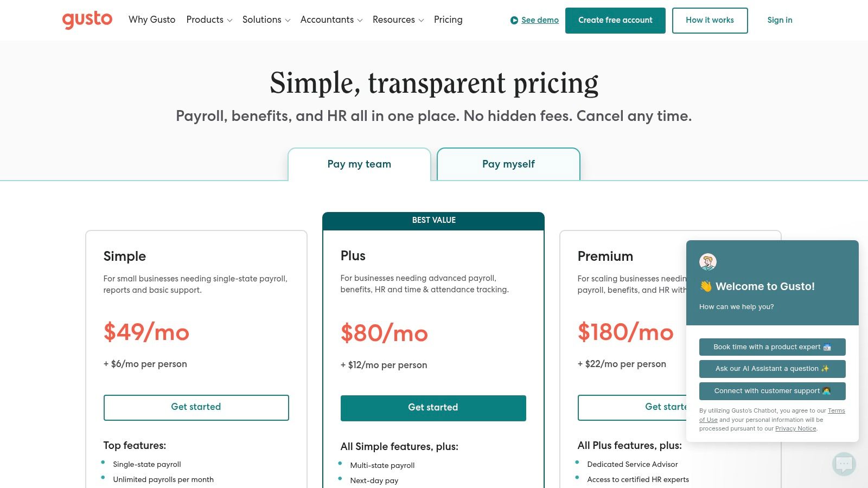Open the chat bubble launcher icon
This screenshot has width=868, height=488.
[x=844, y=464]
